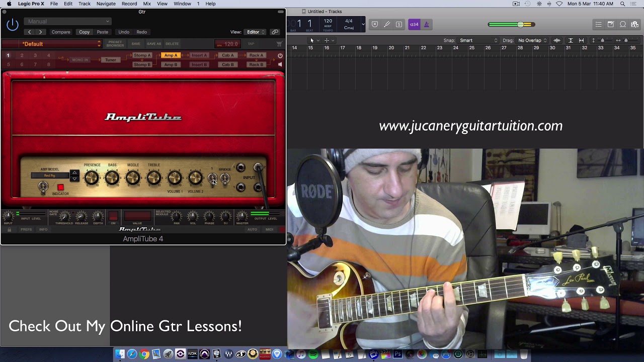This screenshot has width=644, height=362.
Task: Click the 120.0 BPM tempo field
Action: (x=227, y=44)
